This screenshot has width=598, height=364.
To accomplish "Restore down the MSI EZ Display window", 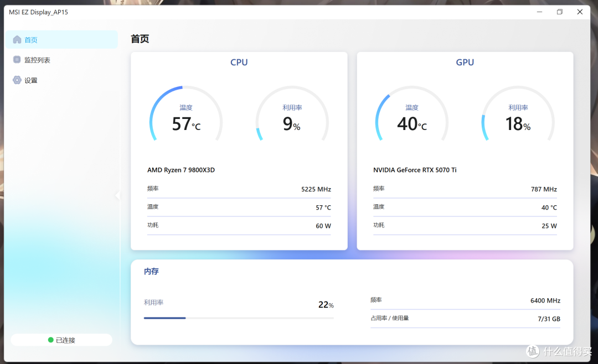I will coord(559,12).
